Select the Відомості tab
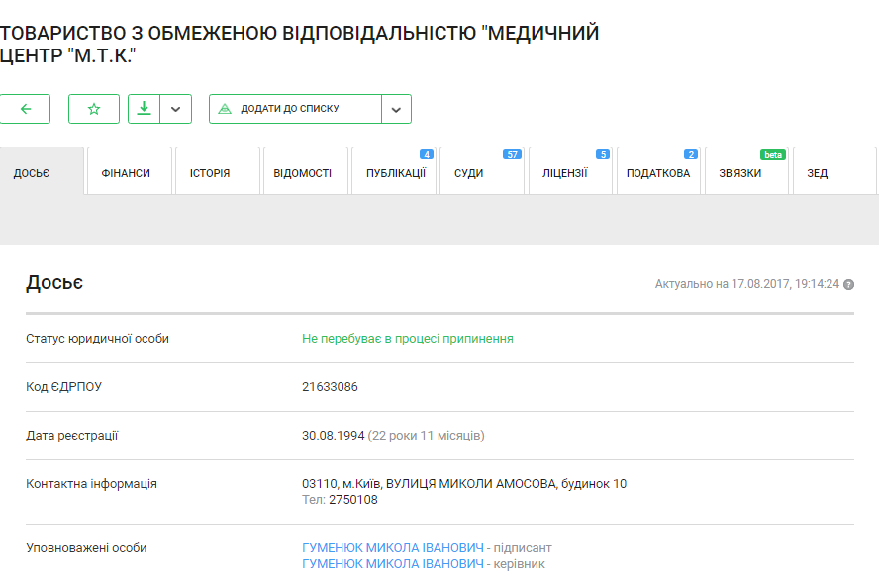879x588 pixels. 303,173
